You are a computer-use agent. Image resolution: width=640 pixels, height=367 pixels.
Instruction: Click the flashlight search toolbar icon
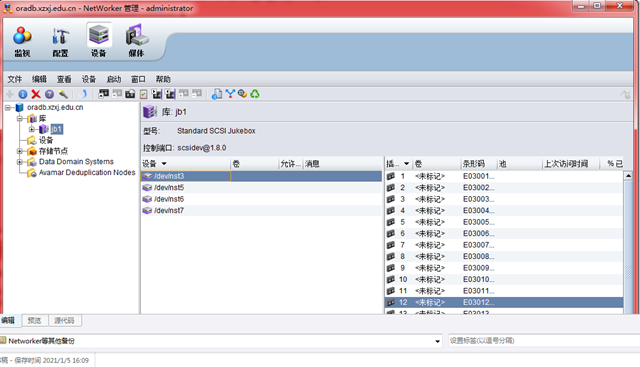pos(63,94)
